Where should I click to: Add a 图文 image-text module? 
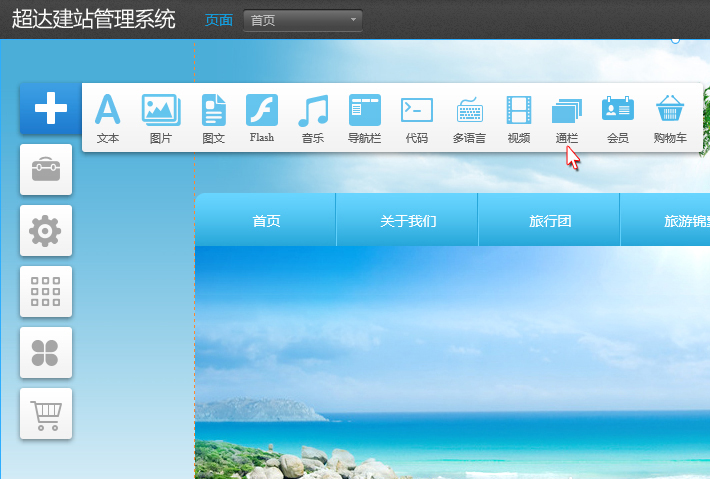[213, 119]
